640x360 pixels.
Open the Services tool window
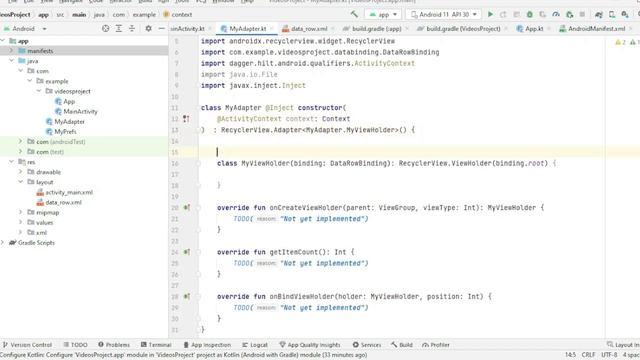click(x=367, y=345)
